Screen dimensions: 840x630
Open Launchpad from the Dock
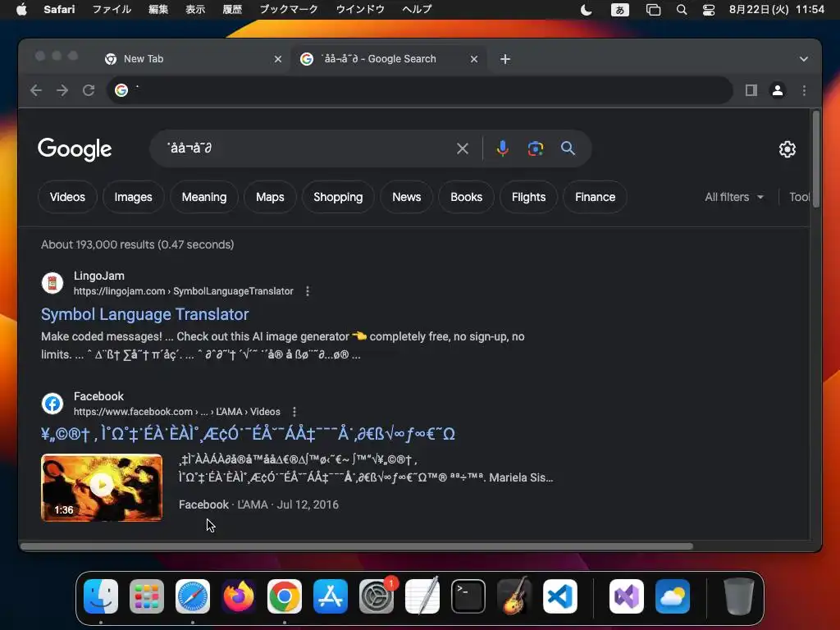coord(147,596)
